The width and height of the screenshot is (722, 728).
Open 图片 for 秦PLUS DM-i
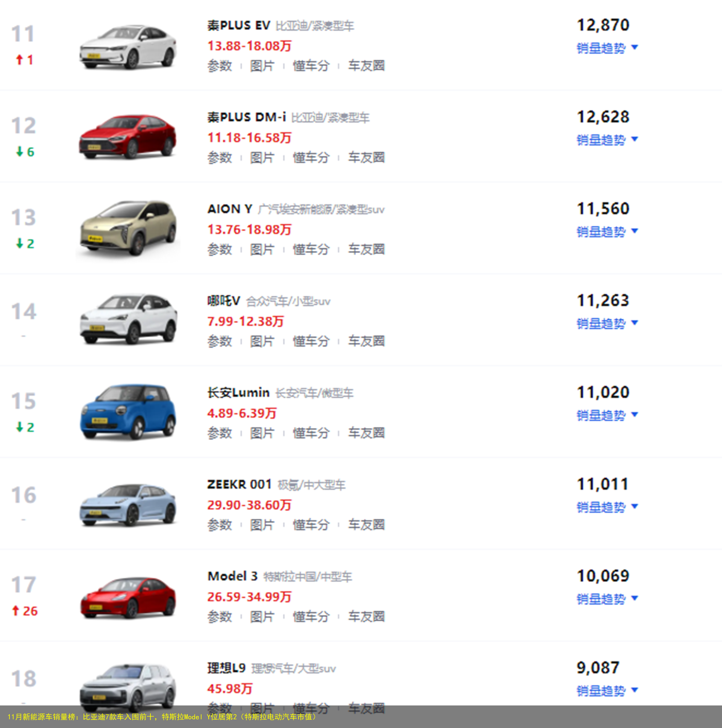point(262,157)
